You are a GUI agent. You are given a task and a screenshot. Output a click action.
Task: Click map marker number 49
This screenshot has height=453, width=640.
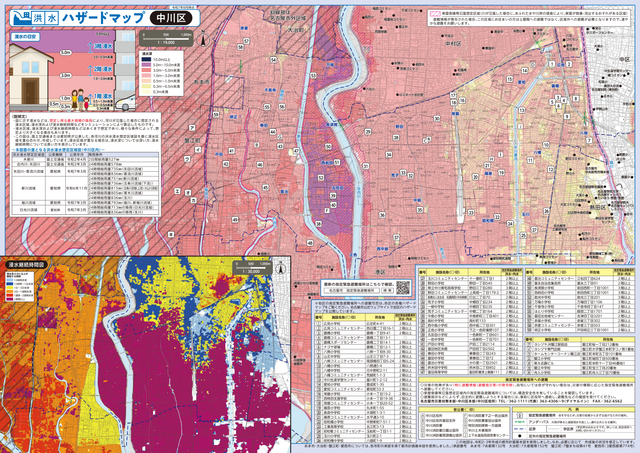235,220
